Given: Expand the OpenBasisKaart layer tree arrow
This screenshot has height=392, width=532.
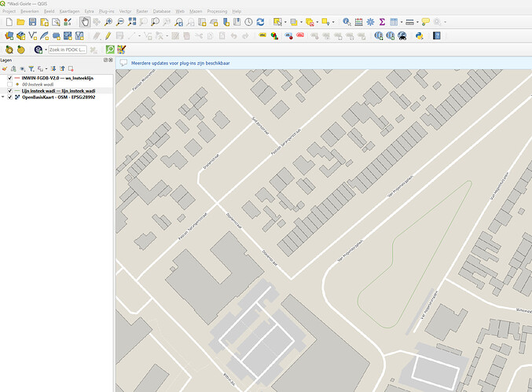Looking at the screenshot, I should click(x=4, y=97).
